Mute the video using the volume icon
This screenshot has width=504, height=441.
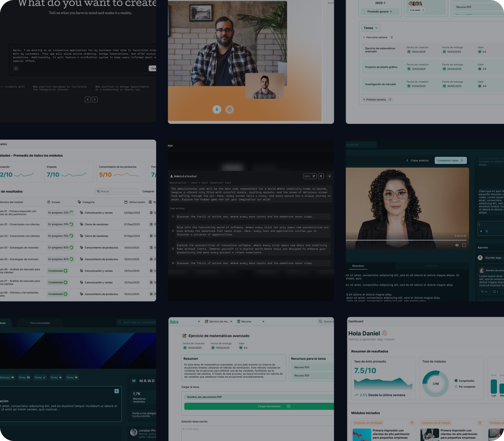point(456,245)
